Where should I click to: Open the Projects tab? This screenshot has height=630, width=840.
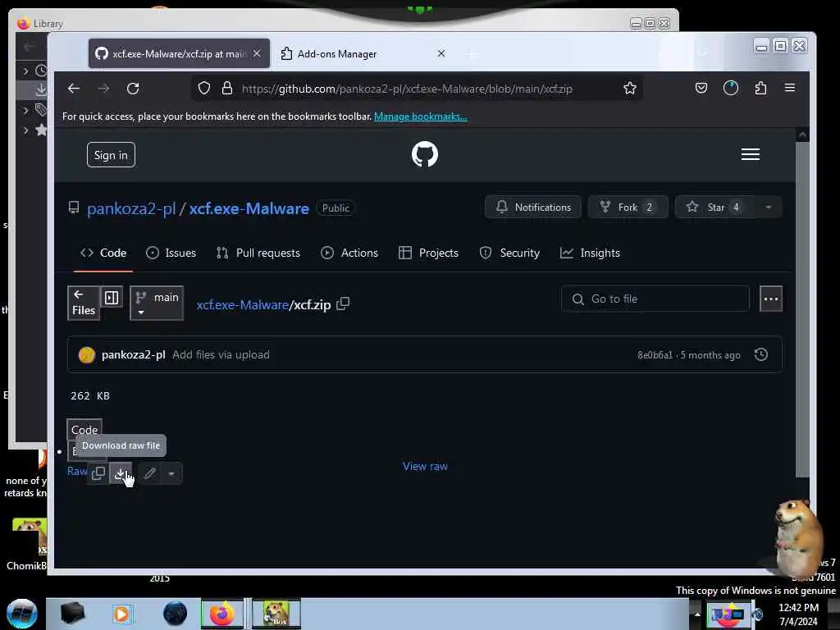tap(428, 253)
